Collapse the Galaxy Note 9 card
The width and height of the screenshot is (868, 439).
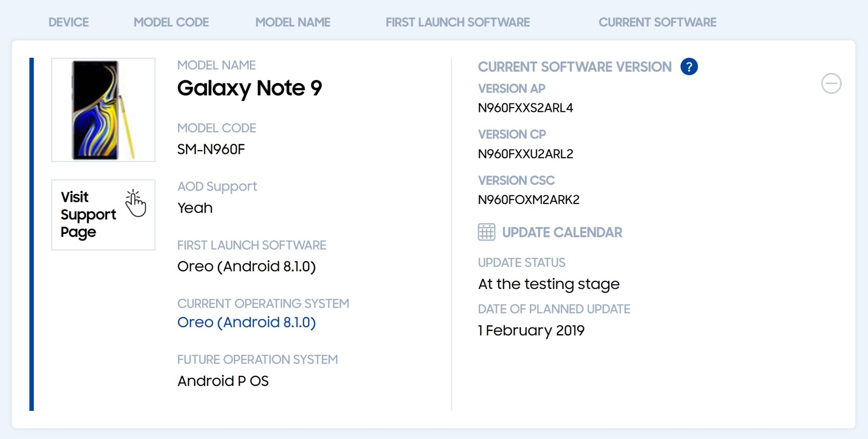[831, 84]
